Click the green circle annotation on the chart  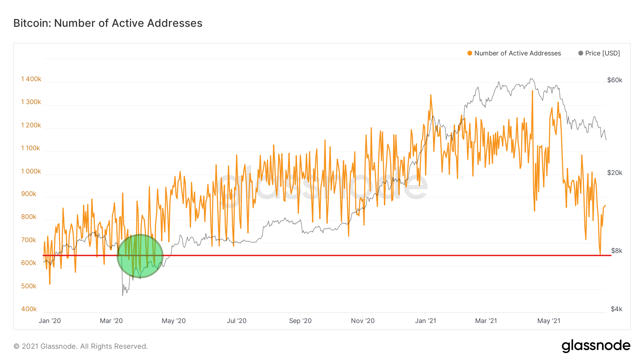(x=140, y=255)
